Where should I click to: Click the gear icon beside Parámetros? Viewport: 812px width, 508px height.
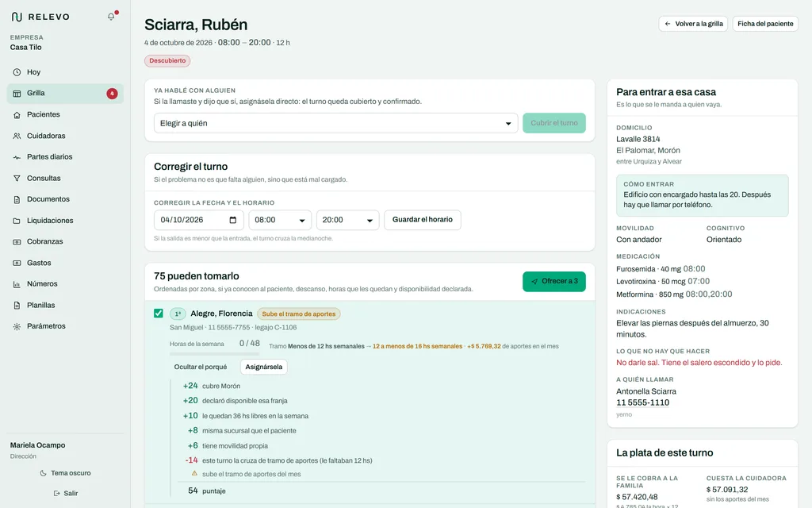coord(17,326)
